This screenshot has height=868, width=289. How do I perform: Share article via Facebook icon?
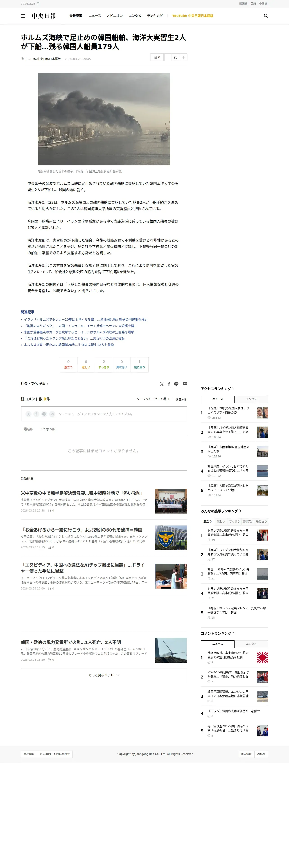[x=169, y=384]
